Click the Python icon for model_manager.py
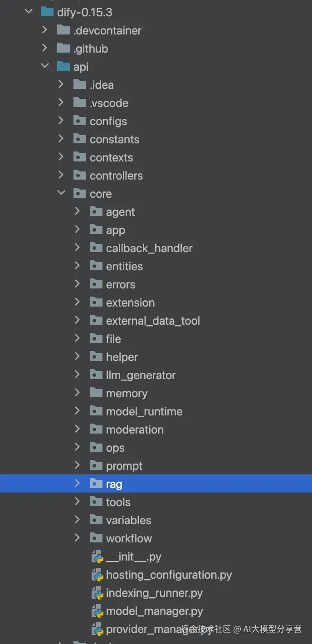312x644 pixels. (97, 611)
